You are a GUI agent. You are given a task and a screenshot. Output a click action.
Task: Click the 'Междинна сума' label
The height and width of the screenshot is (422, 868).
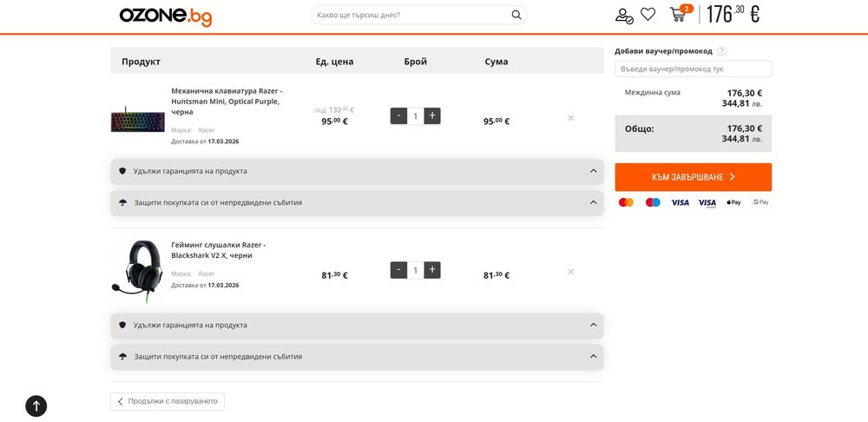click(x=653, y=93)
